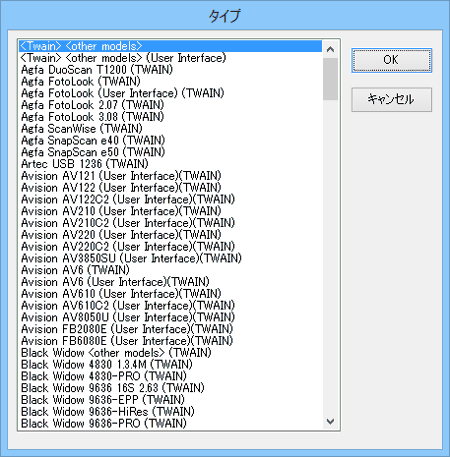This screenshot has width=450, height=457.
Task: Pick Avision AV6 (TWAIN) item
Action: (170, 270)
